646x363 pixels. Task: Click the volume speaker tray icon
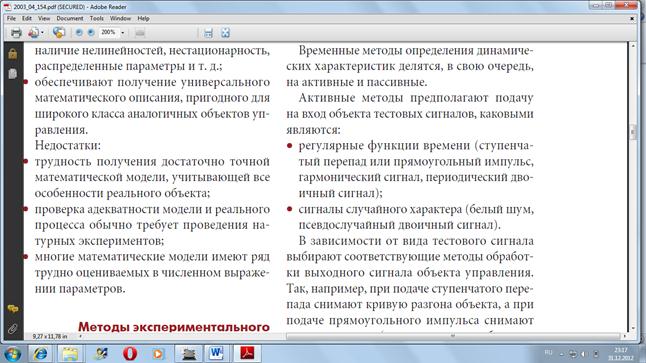pos(583,354)
